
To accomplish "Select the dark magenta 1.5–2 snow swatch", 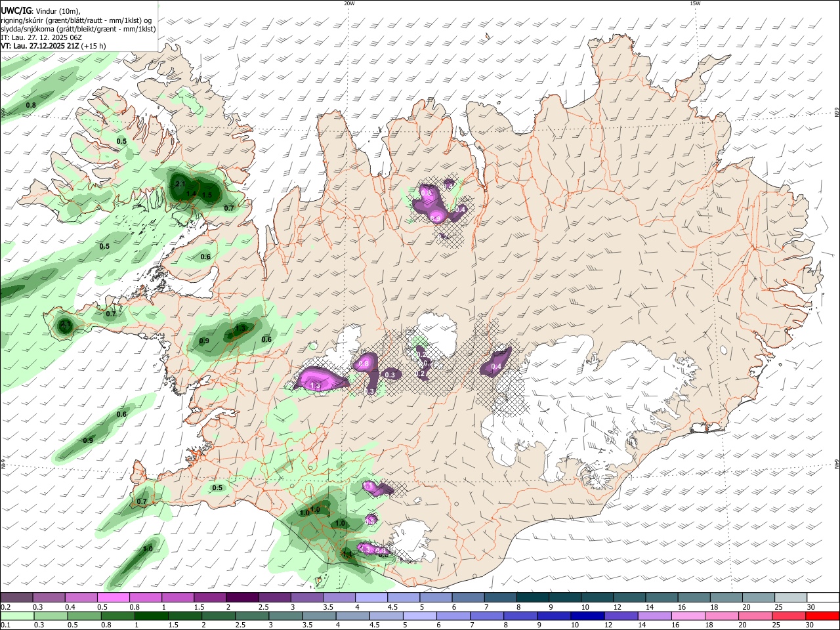I will tap(210, 597).
